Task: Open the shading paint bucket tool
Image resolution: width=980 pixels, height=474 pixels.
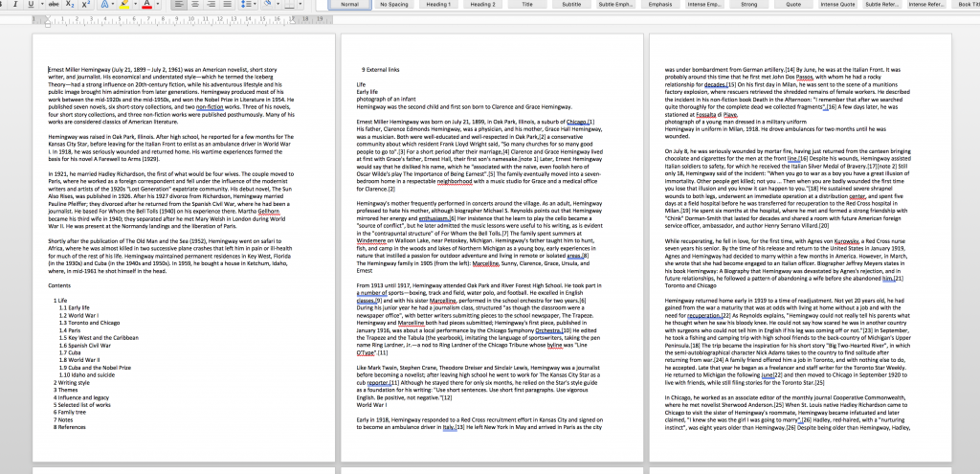Action: 270,4
